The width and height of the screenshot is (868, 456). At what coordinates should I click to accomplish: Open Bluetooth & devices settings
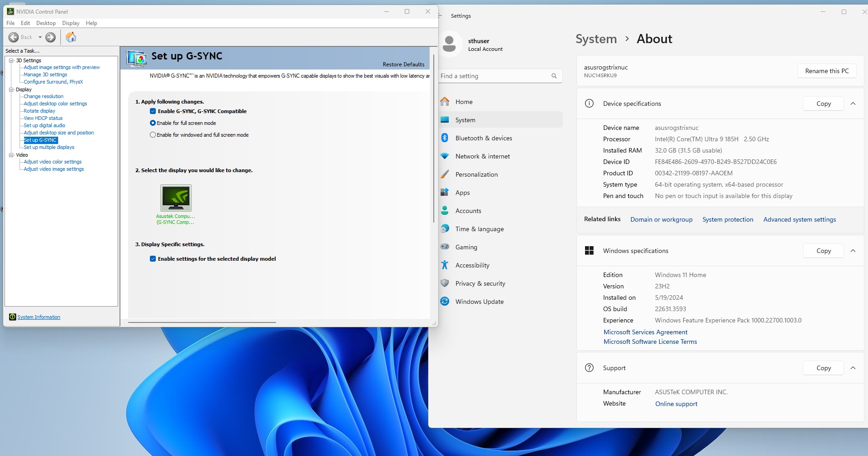(483, 138)
